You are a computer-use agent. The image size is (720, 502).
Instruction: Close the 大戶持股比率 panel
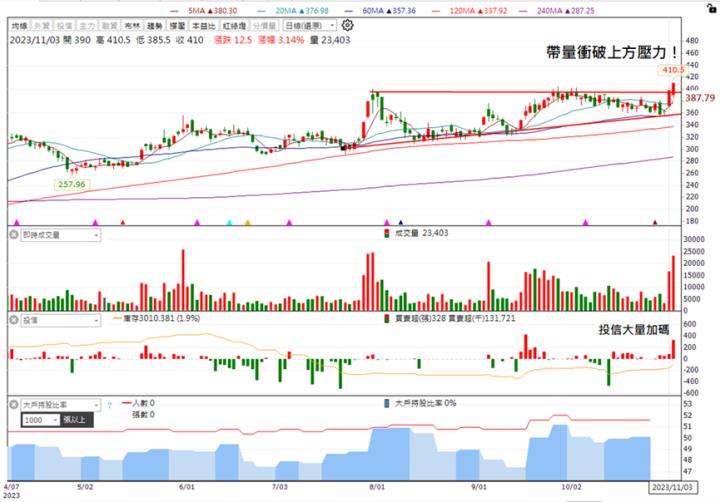click(14, 405)
